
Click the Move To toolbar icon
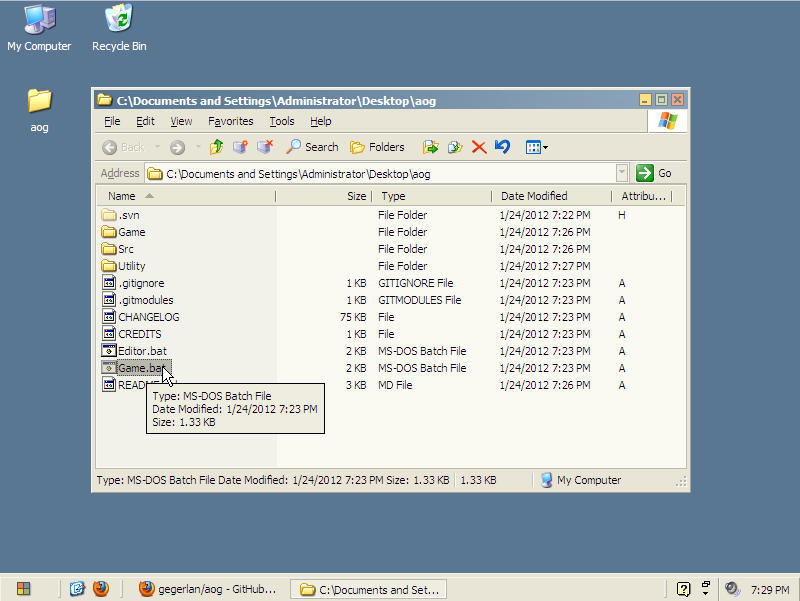(x=431, y=147)
